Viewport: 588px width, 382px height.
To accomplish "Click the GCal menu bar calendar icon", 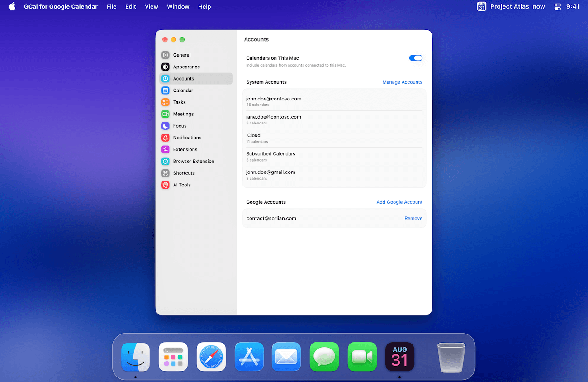I will click(482, 6).
